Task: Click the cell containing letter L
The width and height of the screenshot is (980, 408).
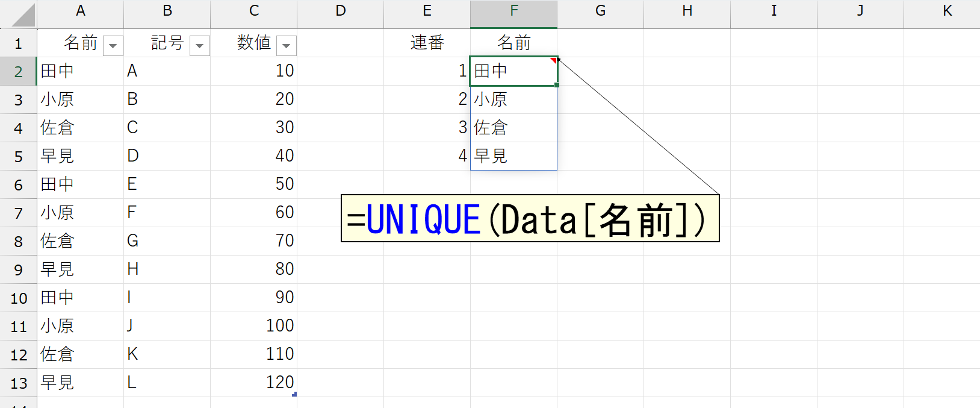Action: tap(167, 383)
